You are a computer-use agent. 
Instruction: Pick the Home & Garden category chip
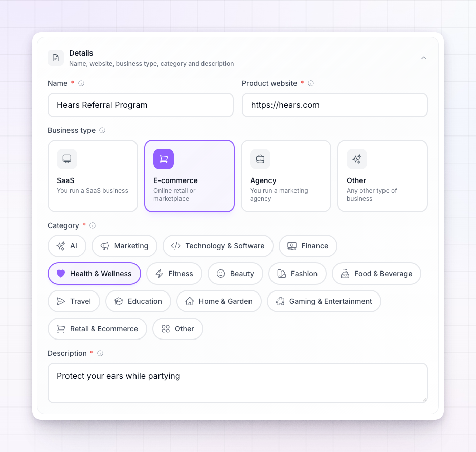[219, 301]
